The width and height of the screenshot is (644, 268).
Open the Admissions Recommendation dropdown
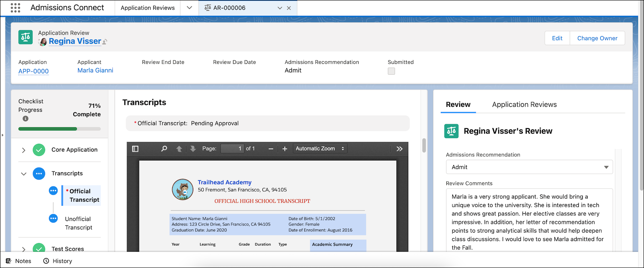529,167
